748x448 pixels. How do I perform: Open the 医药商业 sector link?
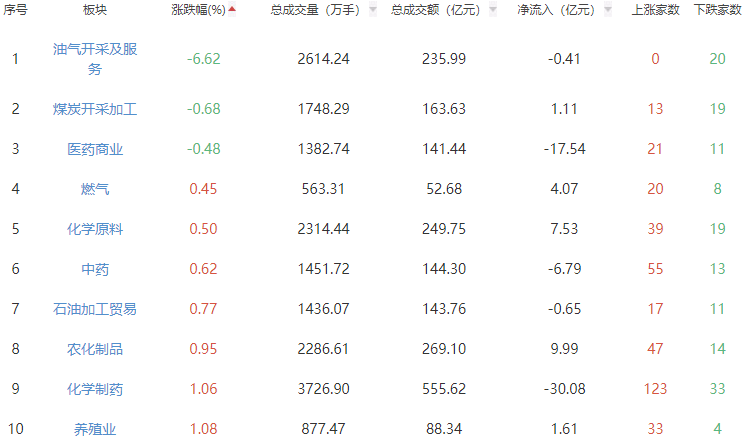coord(95,149)
